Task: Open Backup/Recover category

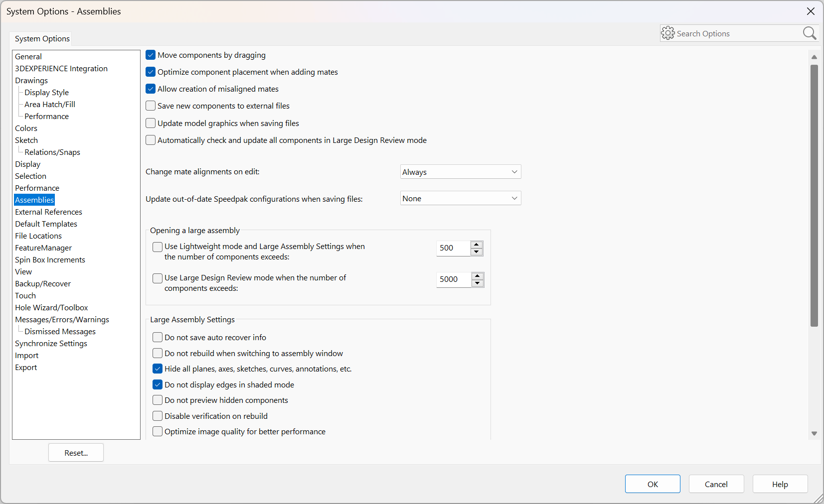Action: pos(43,283)
